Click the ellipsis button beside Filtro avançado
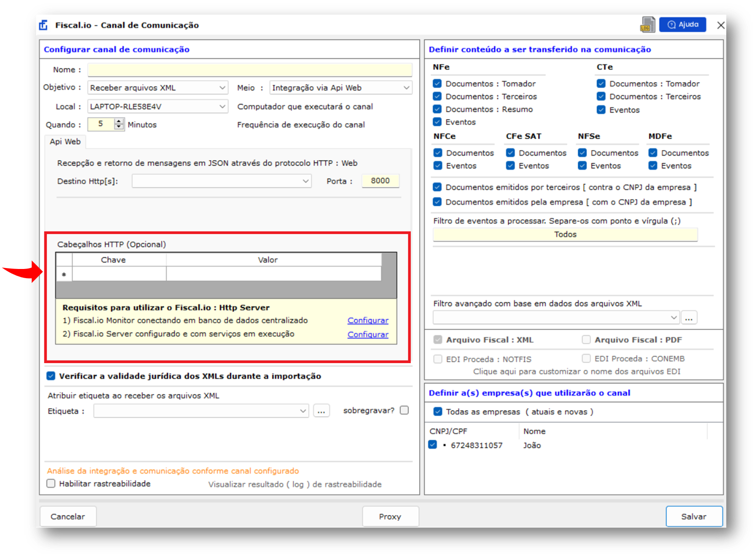This screenshot has width=756, height=559. pyautogui.click(x=689, y=317)
